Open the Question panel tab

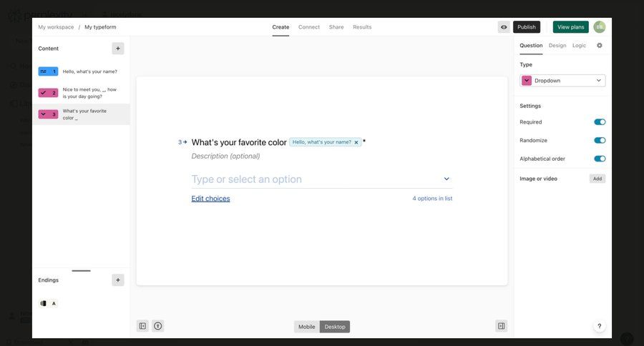tap(531, 46)
